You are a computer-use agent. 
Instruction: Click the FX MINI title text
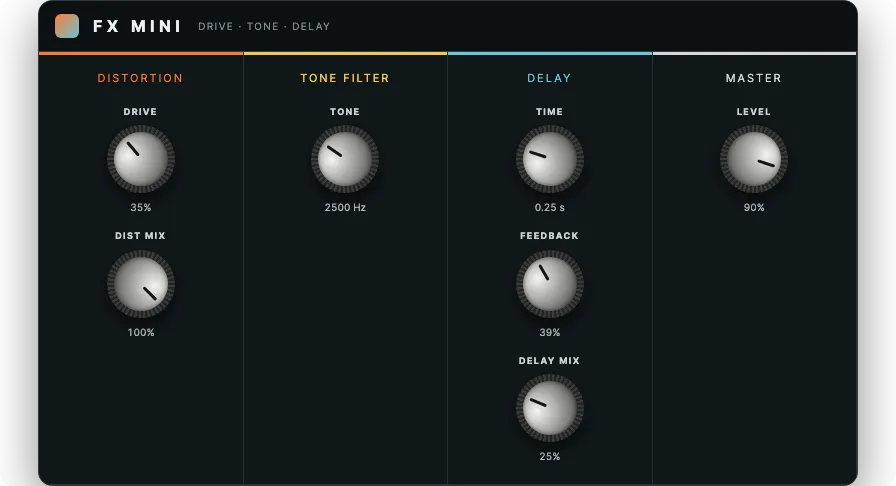137,26
